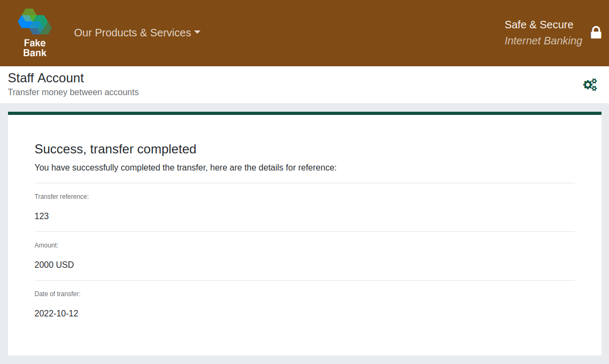Click the successfully completed transfer message
Image resolution: width=609 pixels, height=364 pixels.
point(186,167)
